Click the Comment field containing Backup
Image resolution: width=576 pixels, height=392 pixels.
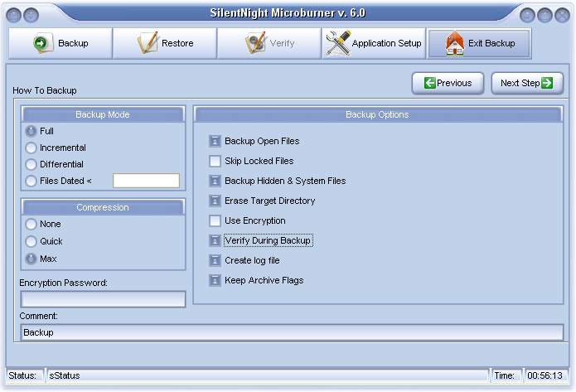point(292,332)
